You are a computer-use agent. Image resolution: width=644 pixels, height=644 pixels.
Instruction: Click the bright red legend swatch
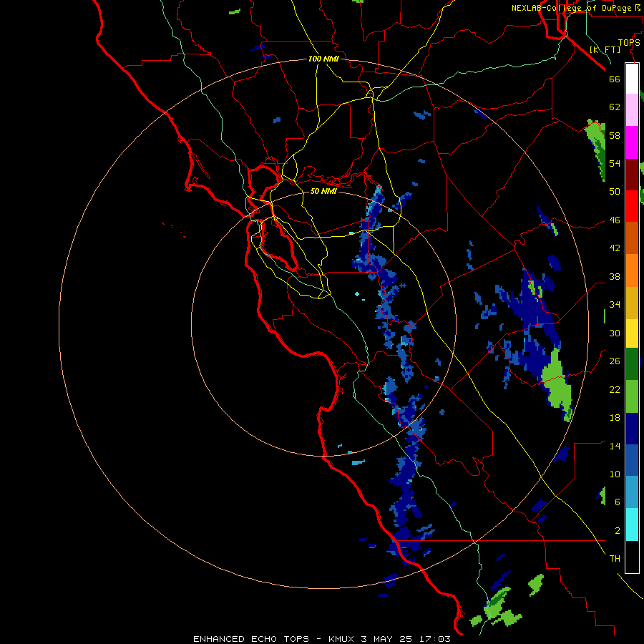tap(632, 206)
